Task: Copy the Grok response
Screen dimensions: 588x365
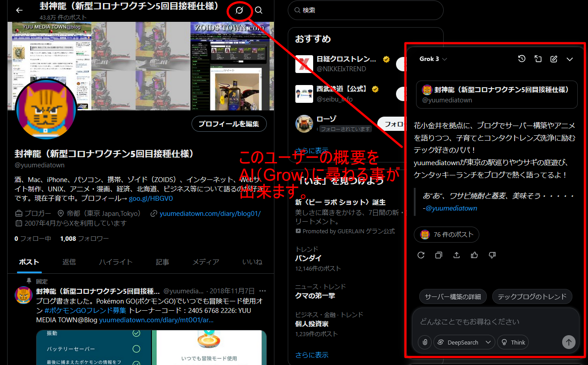Action: [x=438, y=255]
